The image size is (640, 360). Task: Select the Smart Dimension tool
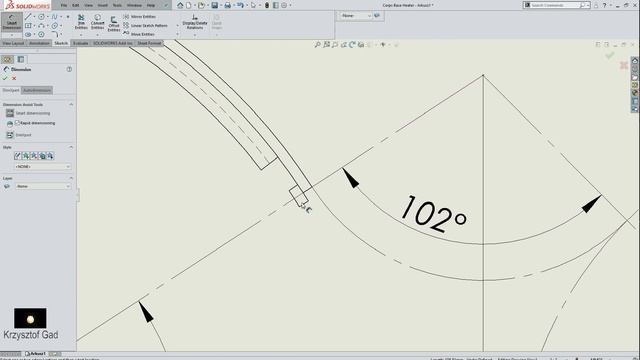11,21
